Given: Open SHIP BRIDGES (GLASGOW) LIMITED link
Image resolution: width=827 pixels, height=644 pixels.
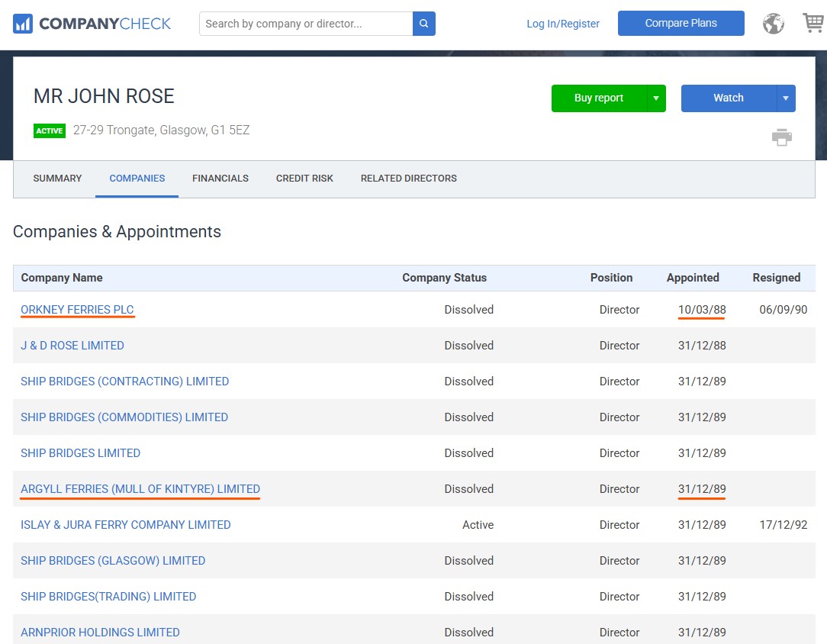Looking at the screenshot, I should (x=113, y=561).
